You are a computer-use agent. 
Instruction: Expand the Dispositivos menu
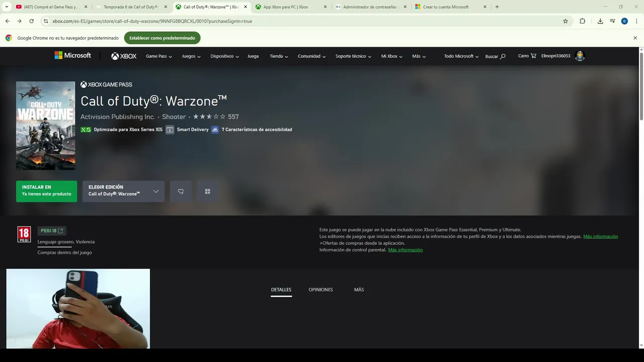(x=225, y=56)
